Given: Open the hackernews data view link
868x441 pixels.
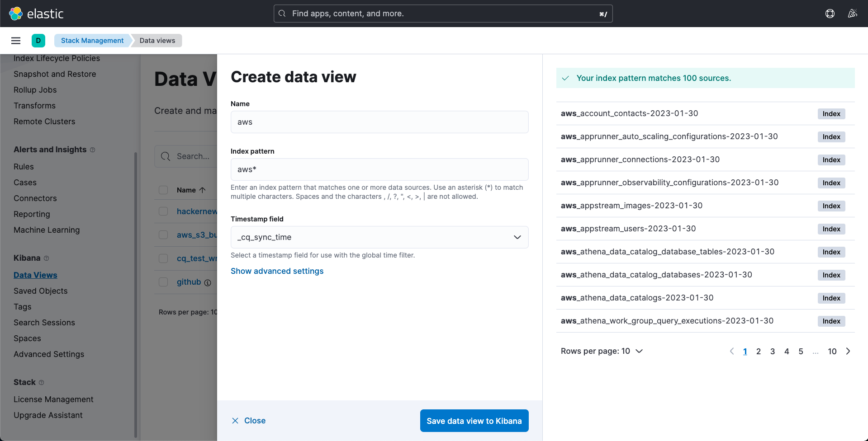Looking at the screenshot, I should pyautogui.click(x=197, y=211).
